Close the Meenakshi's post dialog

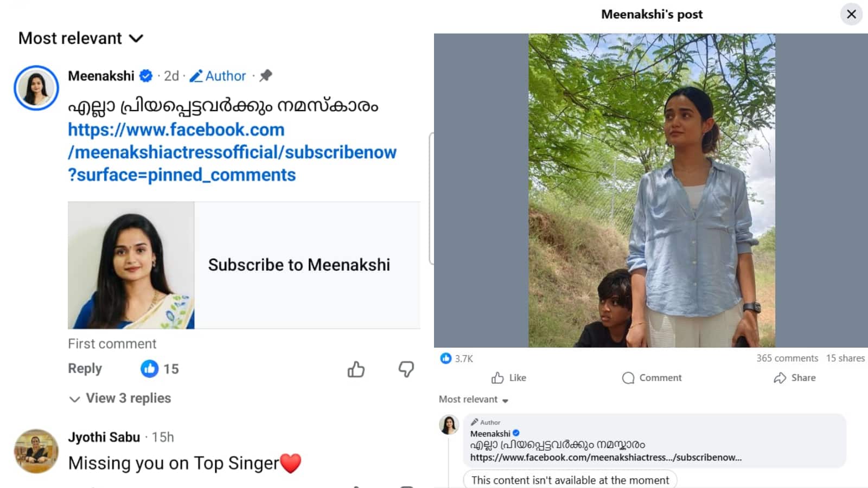851,14
